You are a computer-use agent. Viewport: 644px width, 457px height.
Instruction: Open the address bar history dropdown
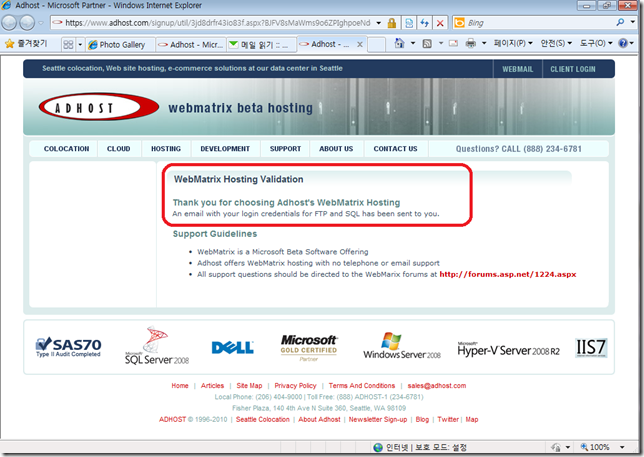tap(379, 23)
